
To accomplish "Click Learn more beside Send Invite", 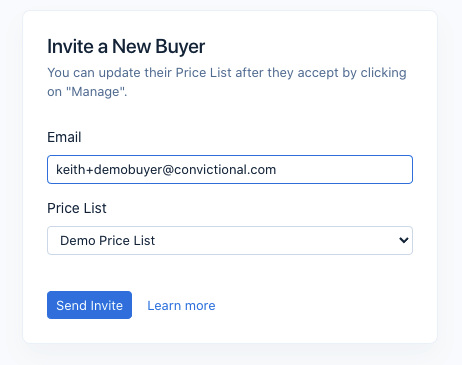I will (181, 305).
